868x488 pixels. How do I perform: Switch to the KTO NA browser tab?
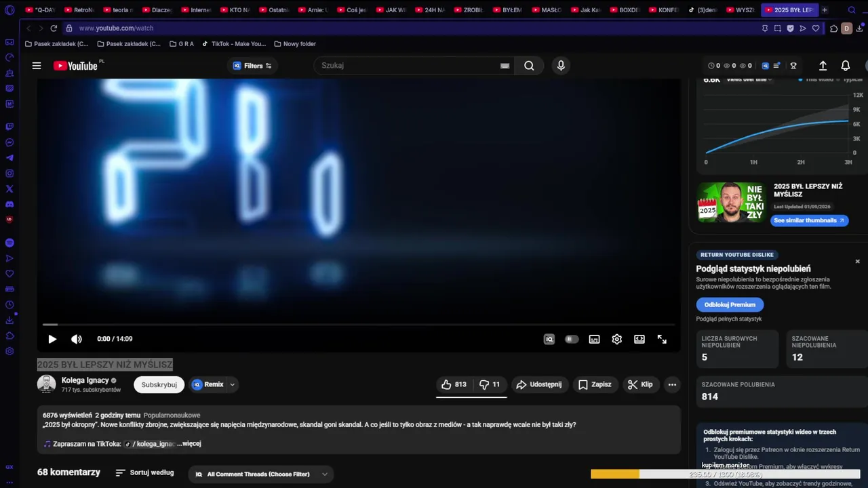click(x=235, y=10)
